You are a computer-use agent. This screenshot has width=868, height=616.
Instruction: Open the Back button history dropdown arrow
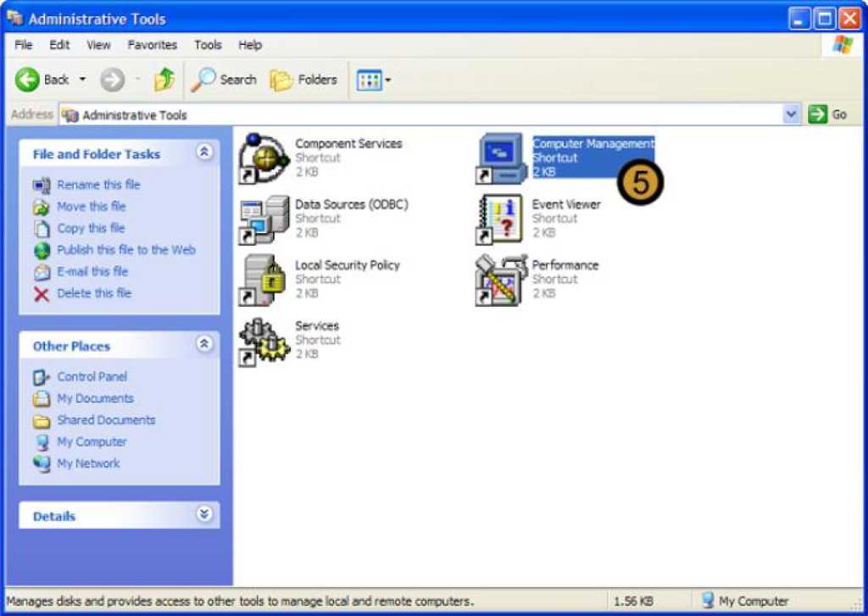pyautogui.click(x=83, y=80)
